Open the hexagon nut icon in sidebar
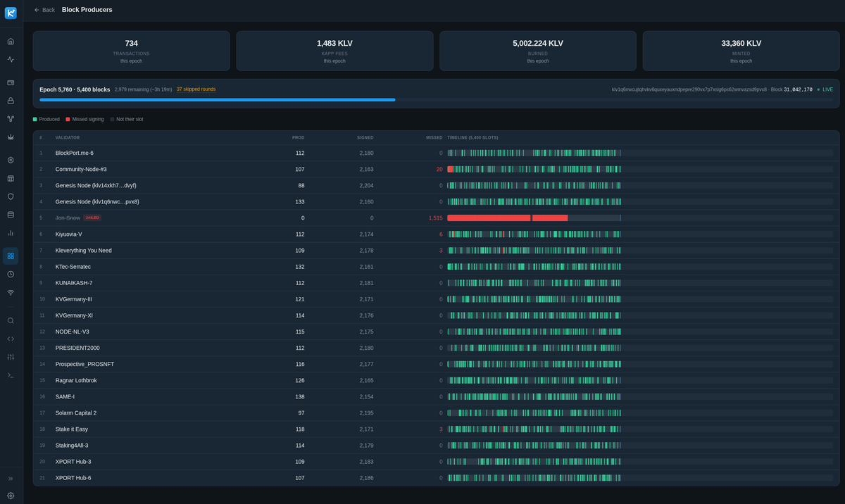Screen dimensions: 845x504 click(x=11, y=160)
